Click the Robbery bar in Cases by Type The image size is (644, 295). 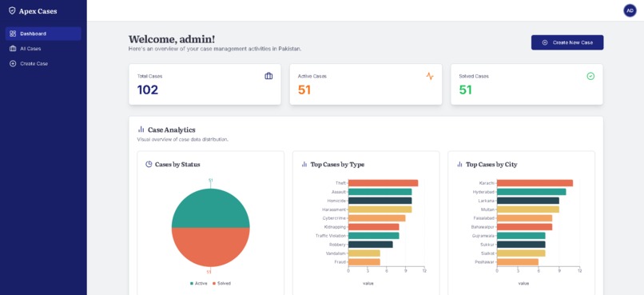[371, 245]
